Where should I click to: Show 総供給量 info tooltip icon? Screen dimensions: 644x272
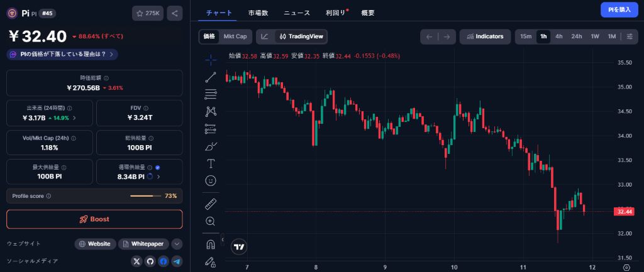(x=151, y=139)
